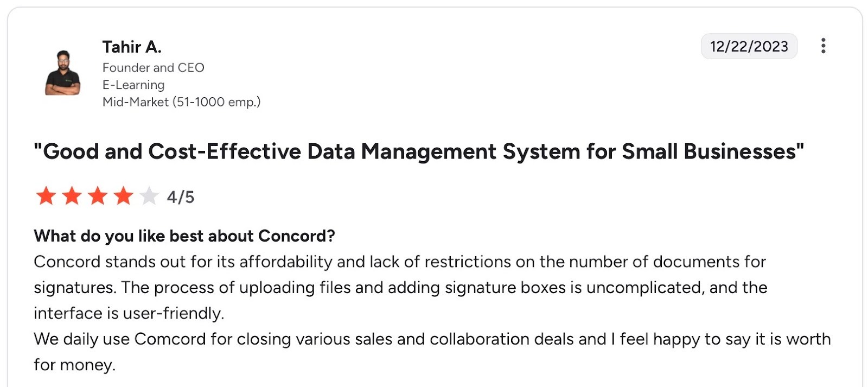Click the 4/5 rating score text
Viewport: 868px width, 387px height.
(x=180, y=198)
